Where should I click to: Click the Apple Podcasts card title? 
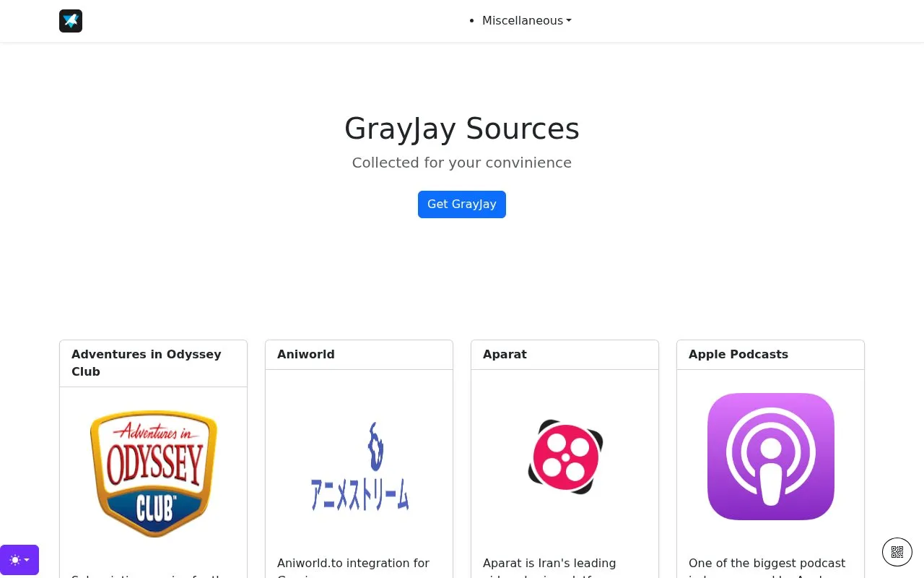tap(738, 355)
